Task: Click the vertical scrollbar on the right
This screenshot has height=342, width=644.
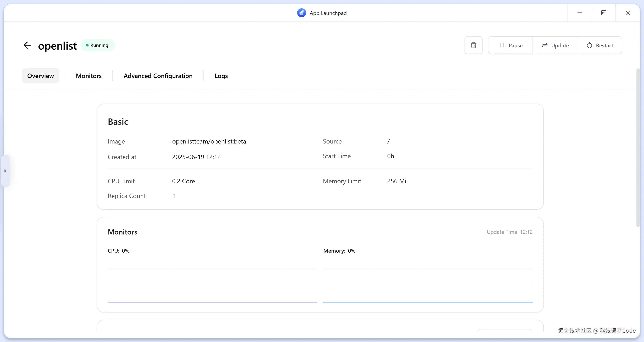Action: point(638,148)
